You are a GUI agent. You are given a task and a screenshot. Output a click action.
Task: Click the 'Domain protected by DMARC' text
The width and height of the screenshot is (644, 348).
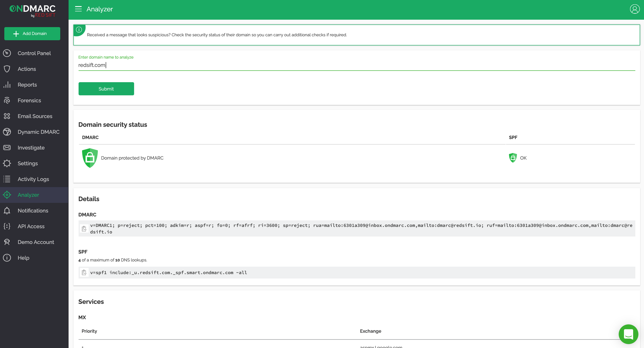click(x=132, y=158)
